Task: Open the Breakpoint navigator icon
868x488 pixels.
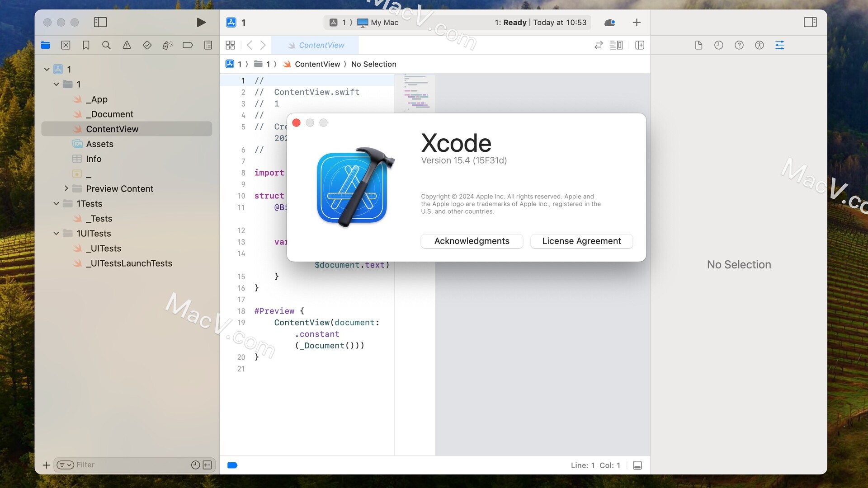Action: point(188,45)
